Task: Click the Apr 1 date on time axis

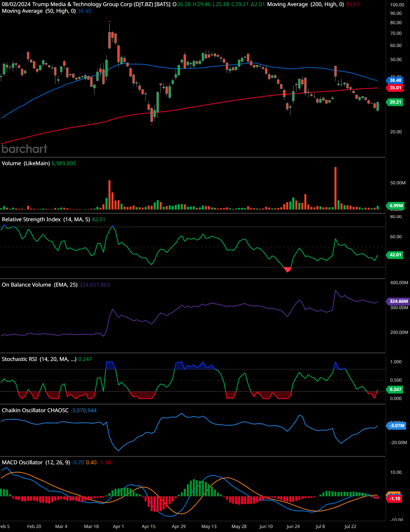Action: (x=118, y=526)
